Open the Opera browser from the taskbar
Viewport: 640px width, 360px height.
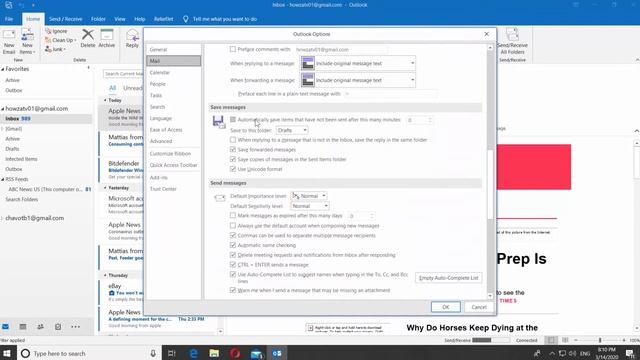coord(235,353)
